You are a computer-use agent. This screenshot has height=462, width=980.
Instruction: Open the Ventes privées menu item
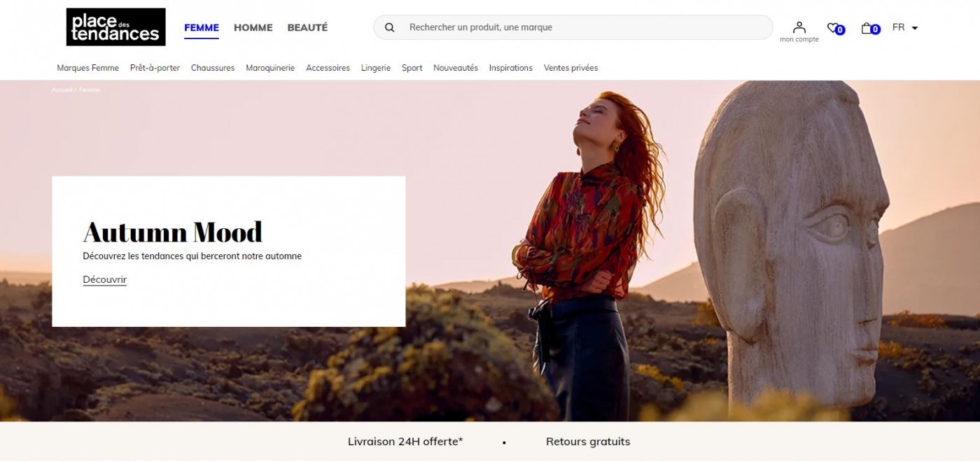(570, 68)
